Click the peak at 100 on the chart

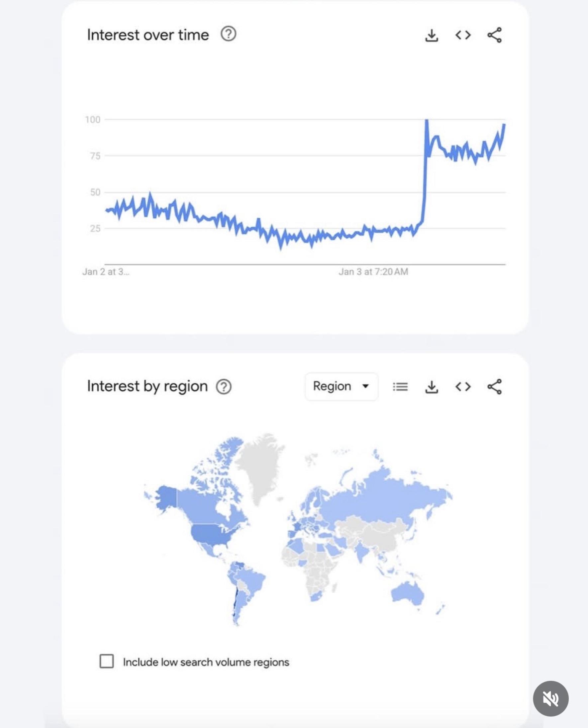point(427,120)
